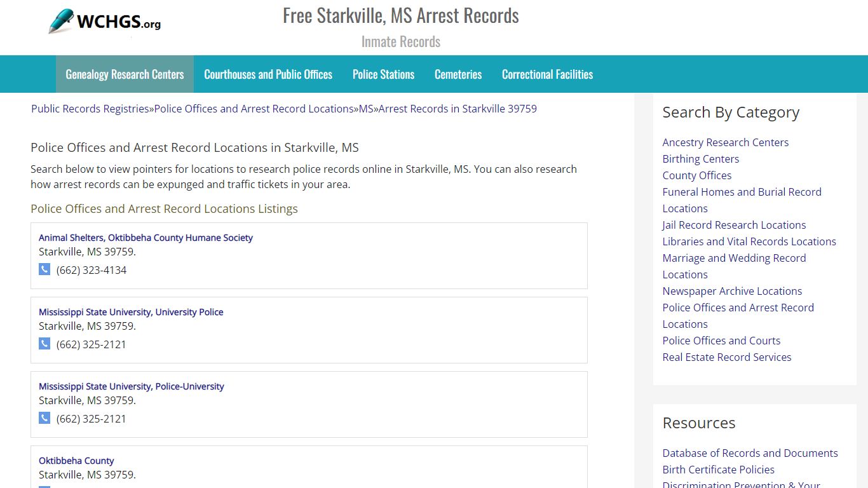Open Marriage and Wedding Record Locations

(734, 266)
